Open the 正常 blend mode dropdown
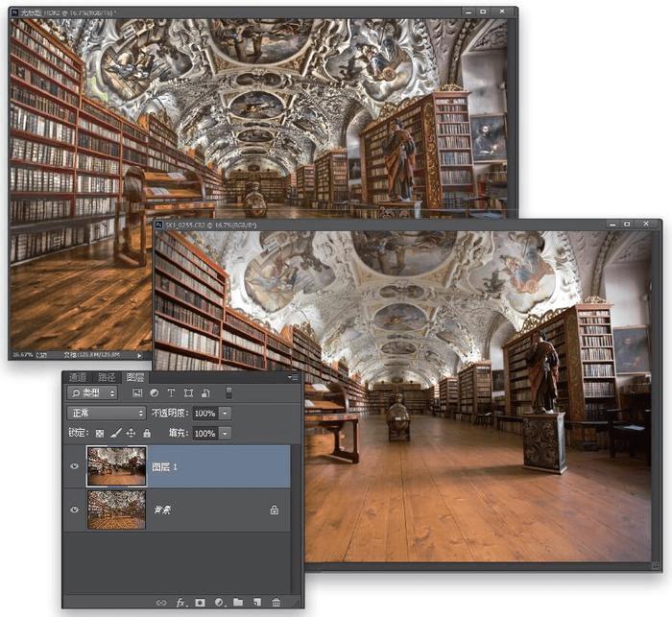672x617 pixels. (107, 413)
